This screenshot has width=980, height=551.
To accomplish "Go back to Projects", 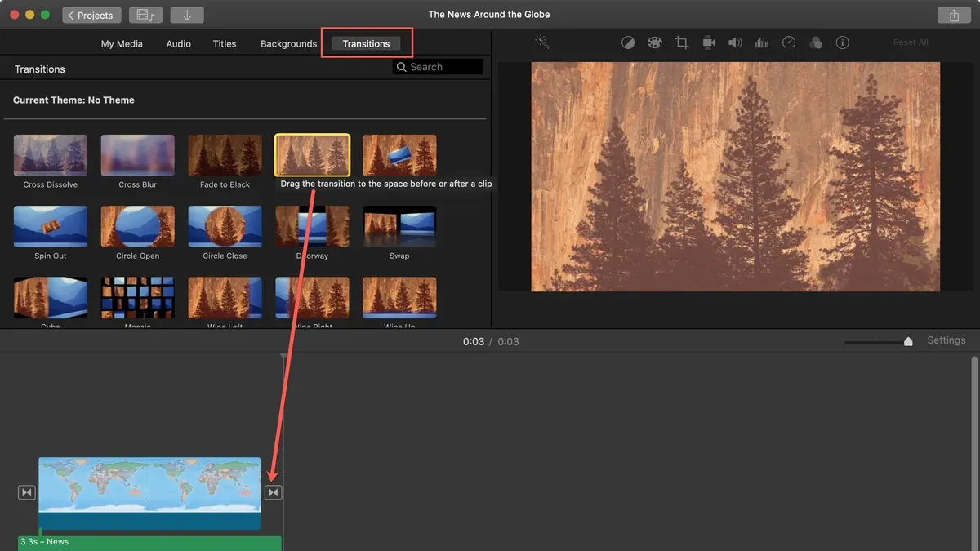I will coord(91,15).
